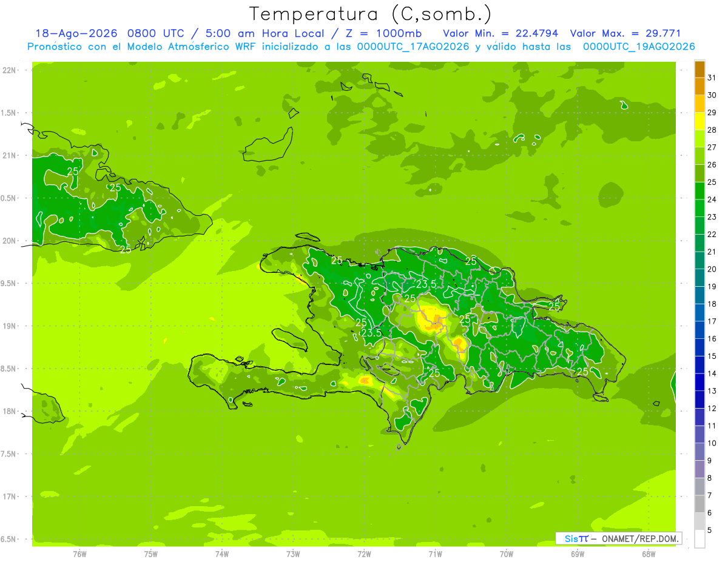Click the color bar value "18"
The height and width of the screenshot is (562, 728).
[x=712, y=304]
